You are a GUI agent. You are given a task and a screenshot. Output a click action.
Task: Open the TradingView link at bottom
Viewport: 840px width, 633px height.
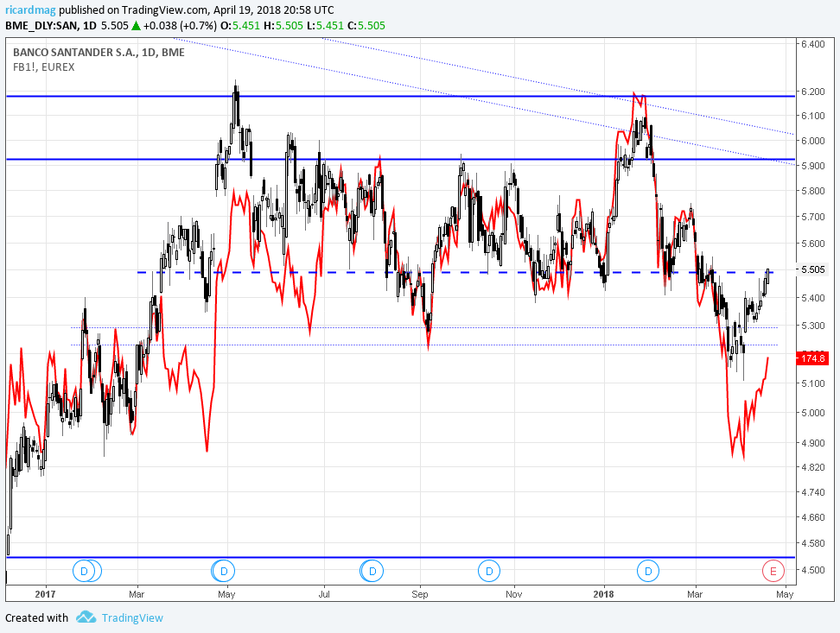point(132,618)
